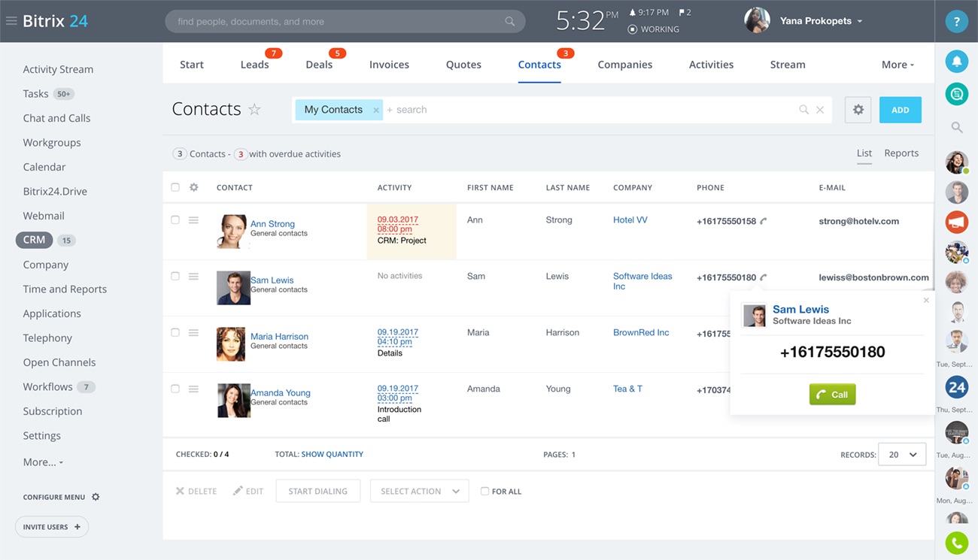Screen dimensions: 978x560
Task: Click the global search field
Action: (x=339, y=22)
